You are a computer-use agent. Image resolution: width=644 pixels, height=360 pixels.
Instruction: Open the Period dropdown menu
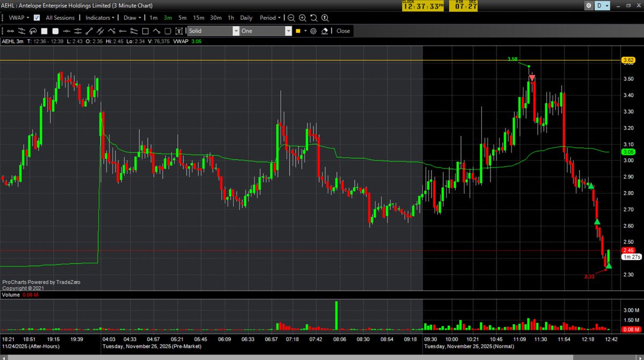point(270,18)
